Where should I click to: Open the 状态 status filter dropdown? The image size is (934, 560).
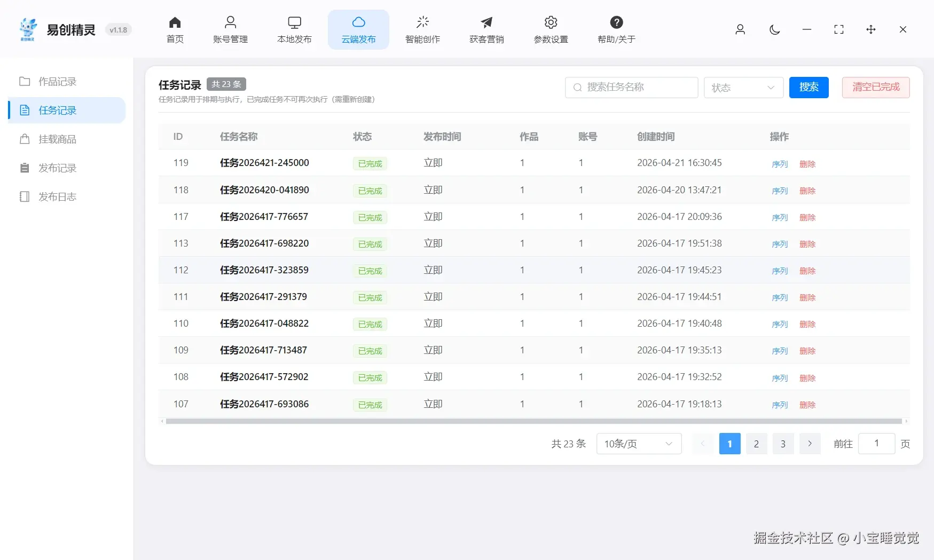[x=743, y=88]
